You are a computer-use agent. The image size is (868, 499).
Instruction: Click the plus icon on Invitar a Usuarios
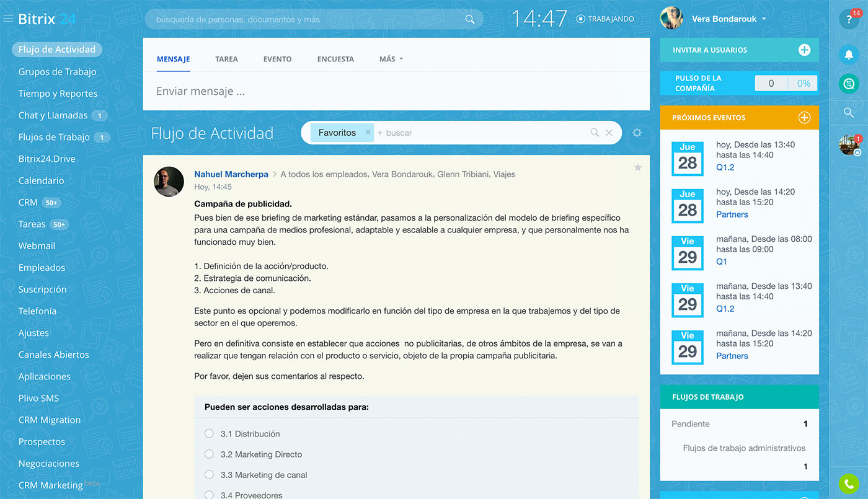(x=805, y=50)
